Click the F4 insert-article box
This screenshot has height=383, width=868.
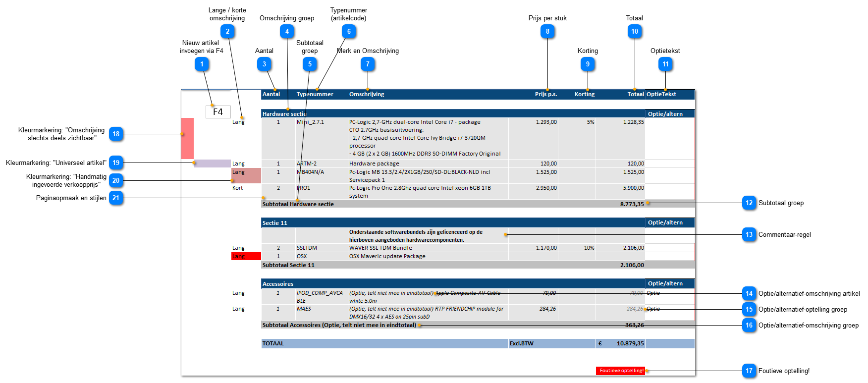218,112
